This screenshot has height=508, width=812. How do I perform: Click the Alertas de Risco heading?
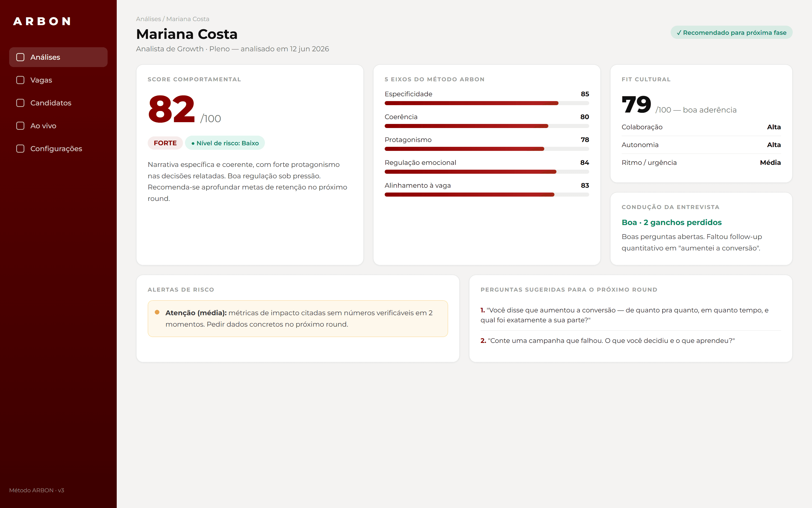[181, 290]
